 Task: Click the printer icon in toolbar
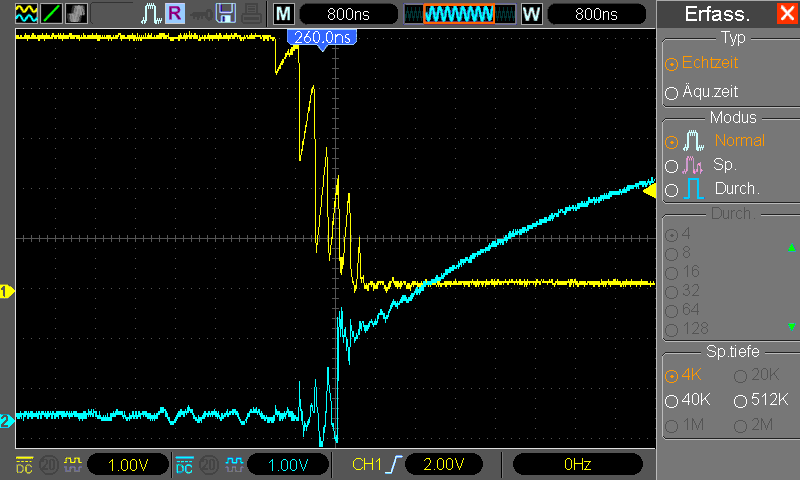[x=251, y=14]
